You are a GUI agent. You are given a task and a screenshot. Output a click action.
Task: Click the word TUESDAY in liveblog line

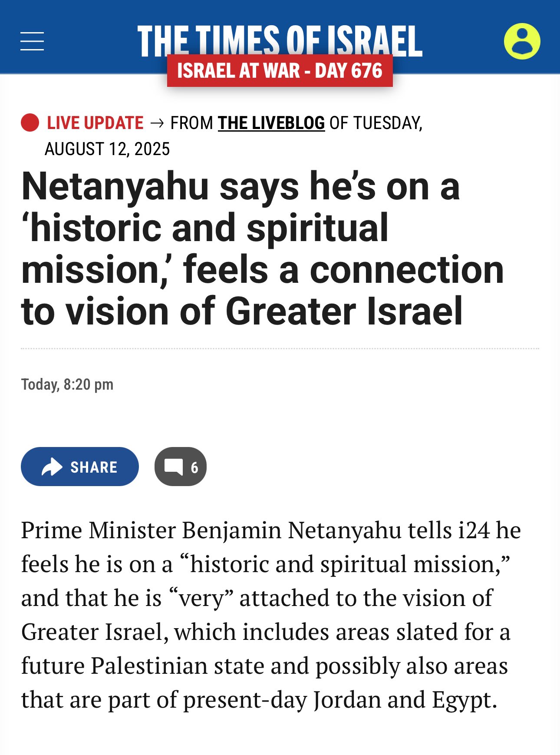point(387,123)
